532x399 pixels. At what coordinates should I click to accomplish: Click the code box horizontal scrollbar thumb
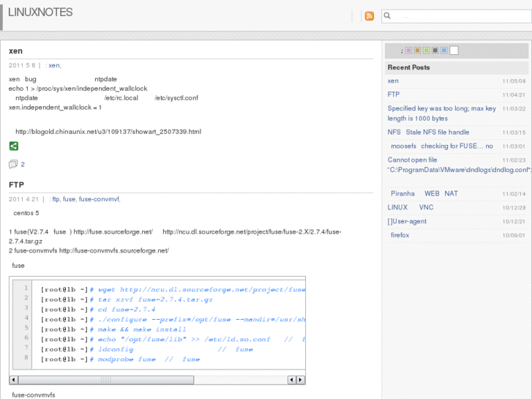(x=106, y=380)
